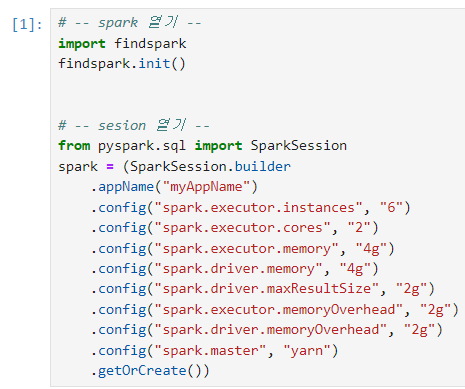Screen dimensions: 465x389
Task: Click 'from pyspark.sql import SparkSession' line
Action: click(202, 146)
